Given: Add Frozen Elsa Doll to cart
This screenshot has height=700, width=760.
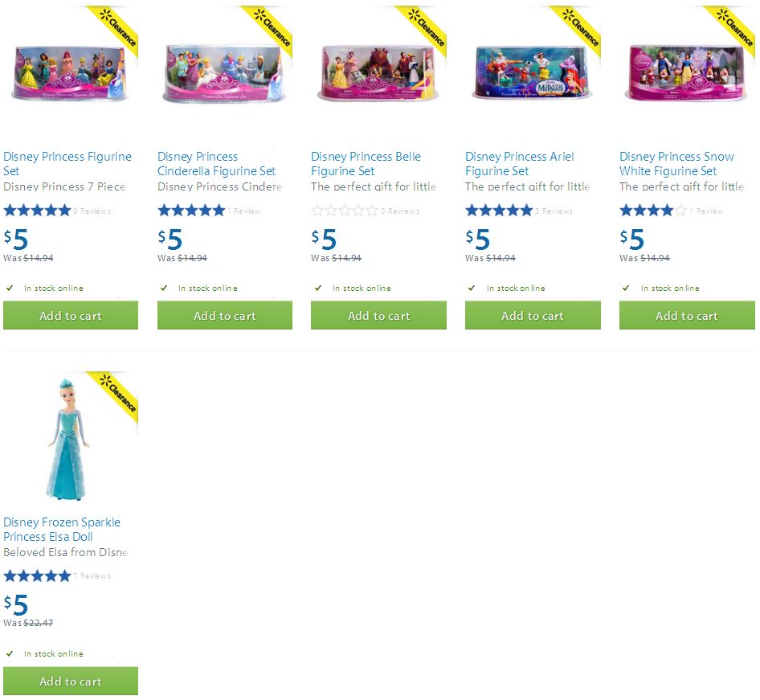Looking at the screenshot, I should click(71, 681).
